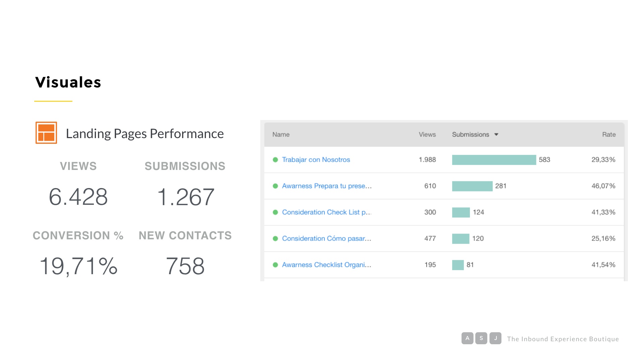Click the Visuales slide title
The width and height of the screenshot is (644, 362).
pos(68,82)
